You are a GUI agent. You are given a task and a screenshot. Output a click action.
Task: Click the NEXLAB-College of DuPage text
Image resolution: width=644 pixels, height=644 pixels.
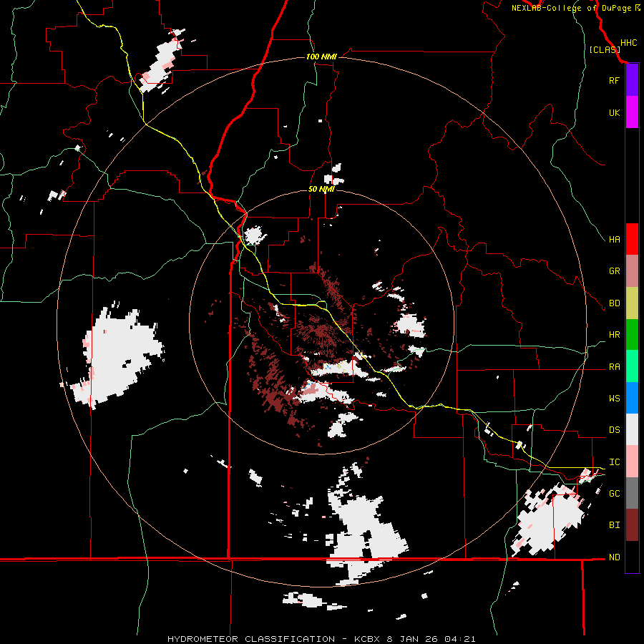(571, 8)
